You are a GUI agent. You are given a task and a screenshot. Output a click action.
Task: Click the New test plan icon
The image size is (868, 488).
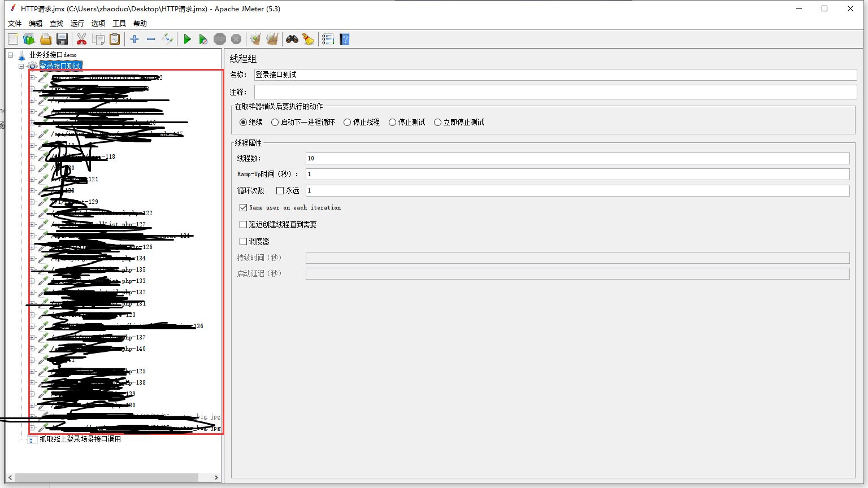(13, 39)
